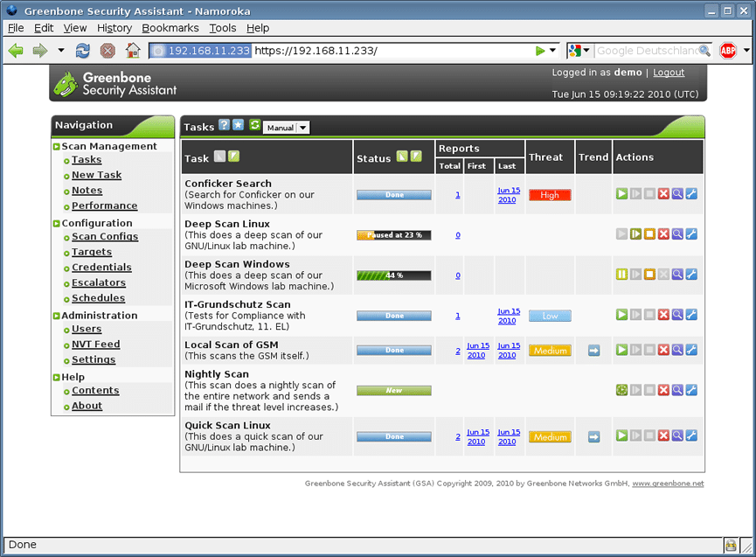Delete the Nightly Scan task
The width and height of the screenshot is (756, 557).
(x=663, y=391)
